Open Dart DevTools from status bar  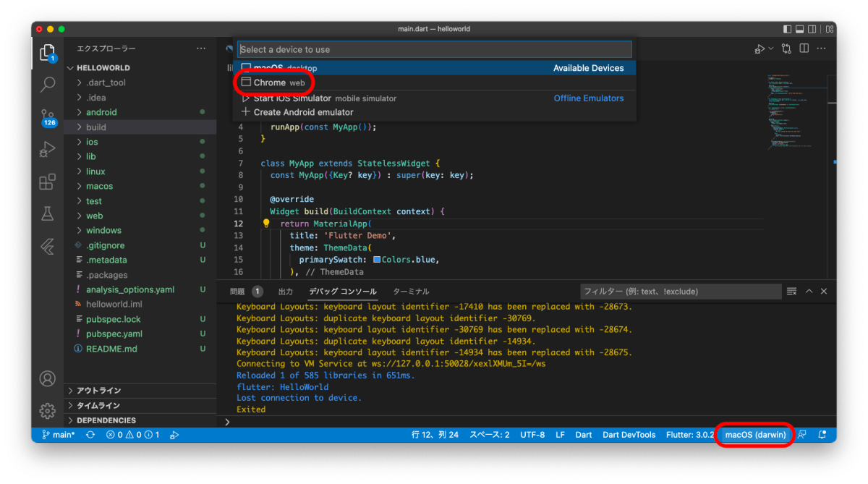(x=629, y=435)
